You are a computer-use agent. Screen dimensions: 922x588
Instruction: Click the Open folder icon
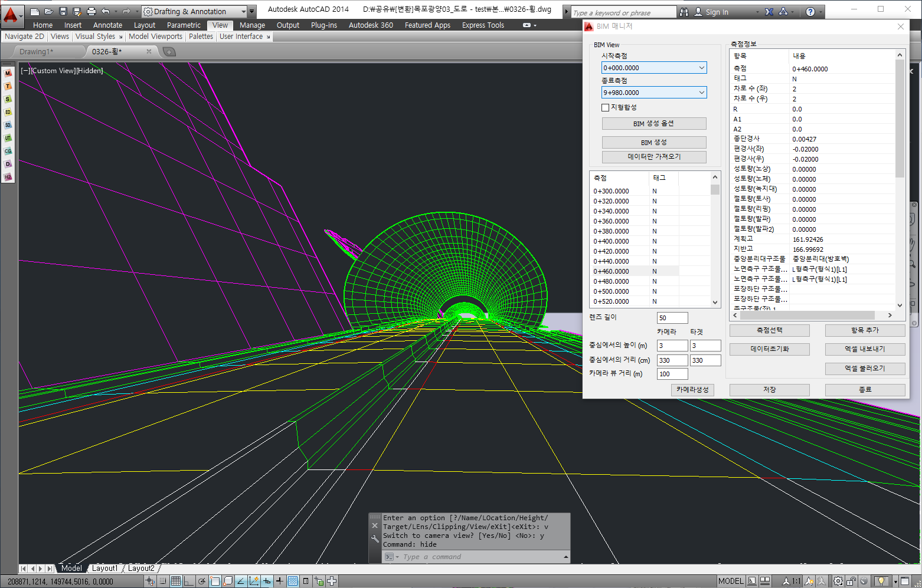tap(49, 11)
